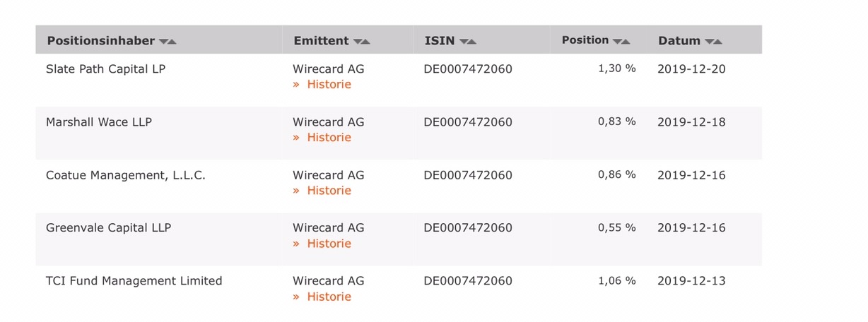Toggle sort arrows next to ISIN
This screenshot has width=868, height=322.
coord(467,42)
